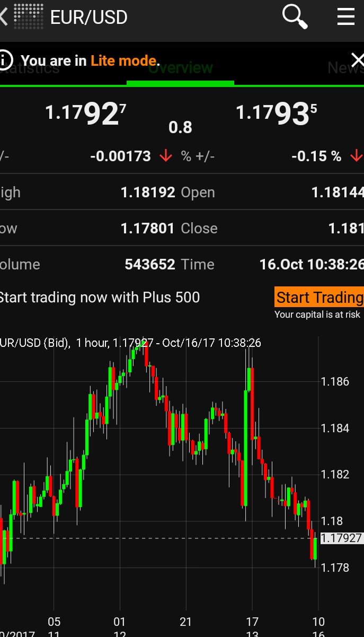
Task: Switch to the Overview tab
Action: click(x=180, y=68)
